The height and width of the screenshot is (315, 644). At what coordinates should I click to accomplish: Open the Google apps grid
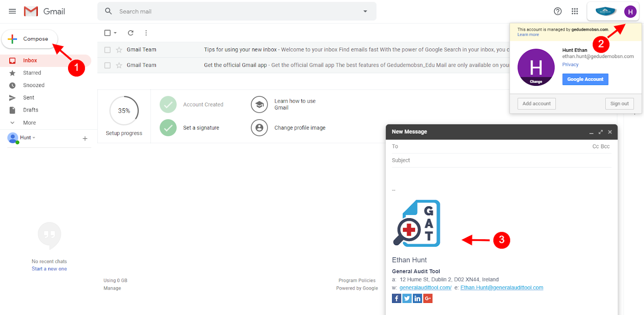coord(575,11)
